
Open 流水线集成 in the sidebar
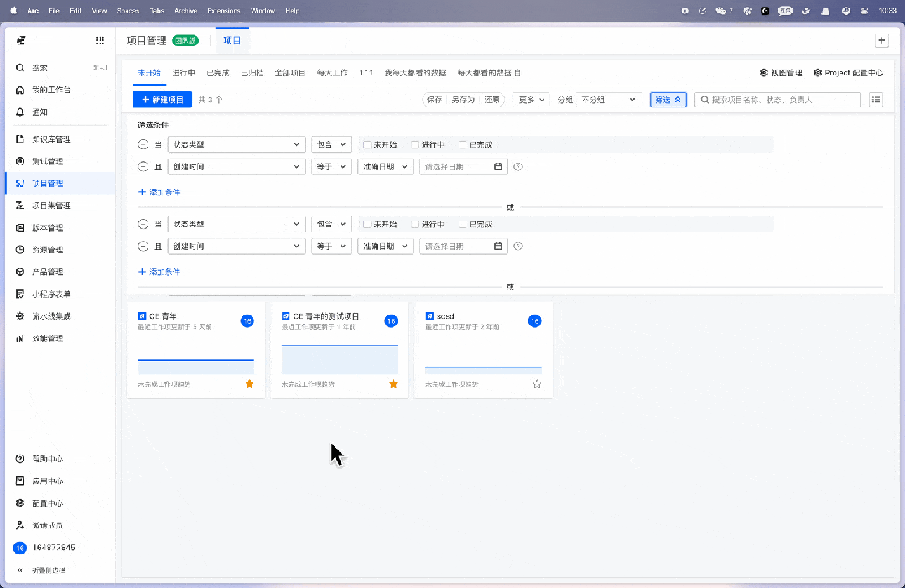click(x=51, y=316)
